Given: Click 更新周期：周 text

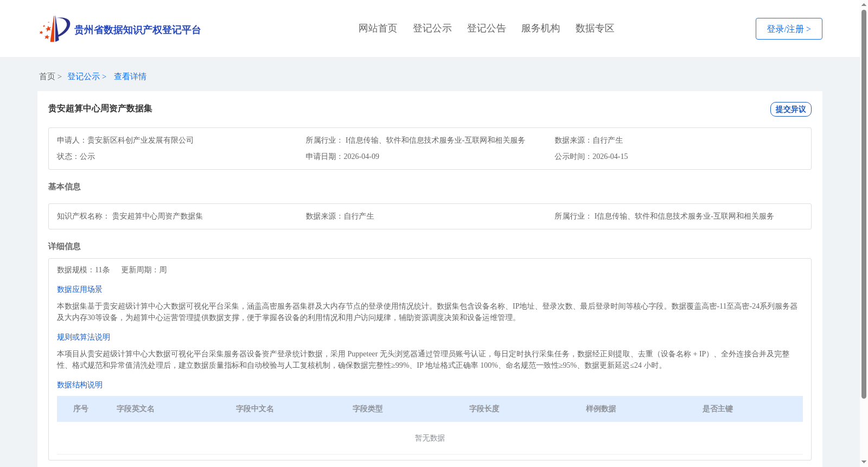Looking at the screenshot, I should (144, 270).
